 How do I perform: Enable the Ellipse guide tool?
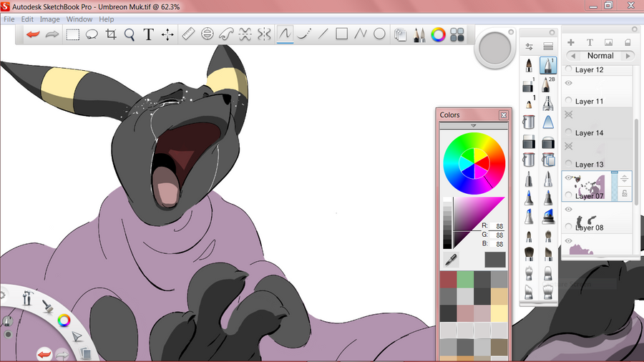[x=208, y=34]
